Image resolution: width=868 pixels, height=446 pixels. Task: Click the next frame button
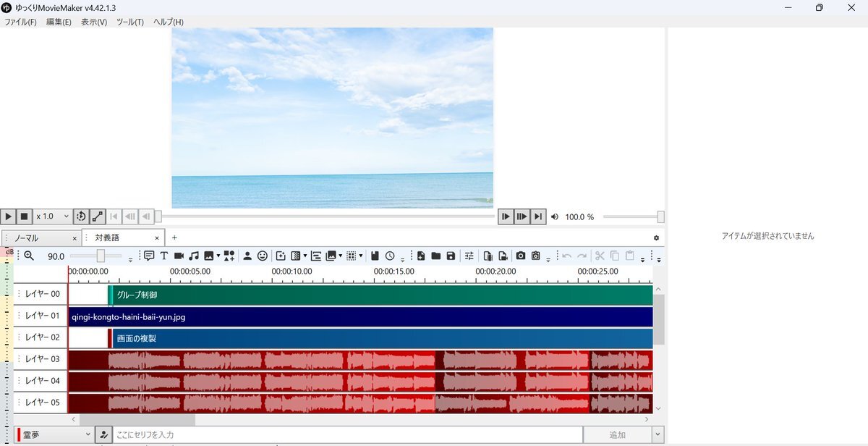pos(506,216)
